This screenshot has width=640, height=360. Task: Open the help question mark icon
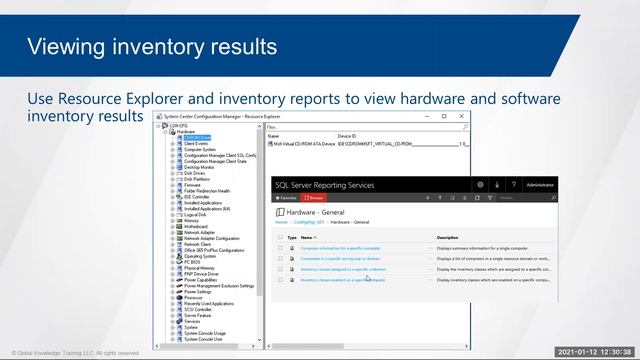513,185
